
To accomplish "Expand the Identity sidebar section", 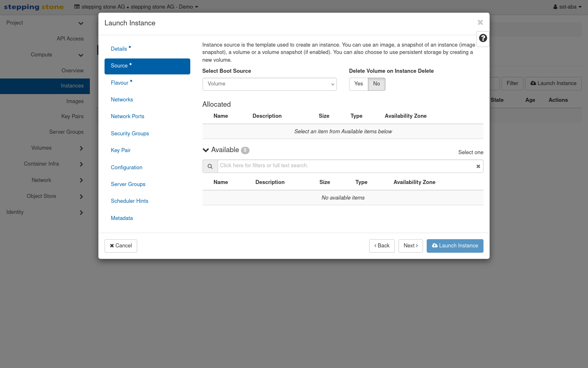I will pyautogui.click(x=45, y=212).
